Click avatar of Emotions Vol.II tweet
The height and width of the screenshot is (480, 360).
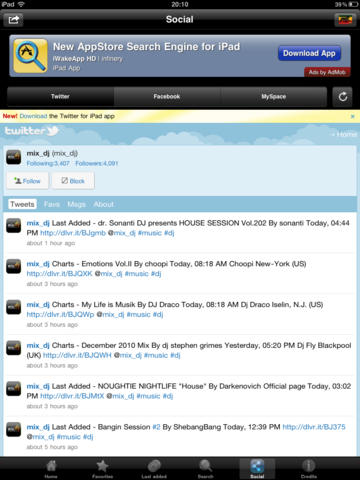pos(14,266)
